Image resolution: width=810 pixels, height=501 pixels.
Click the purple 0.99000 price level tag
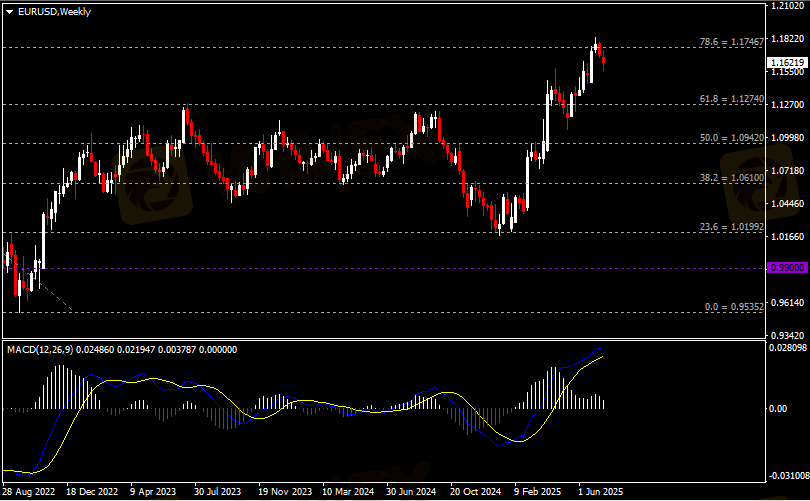coord(787,268)
